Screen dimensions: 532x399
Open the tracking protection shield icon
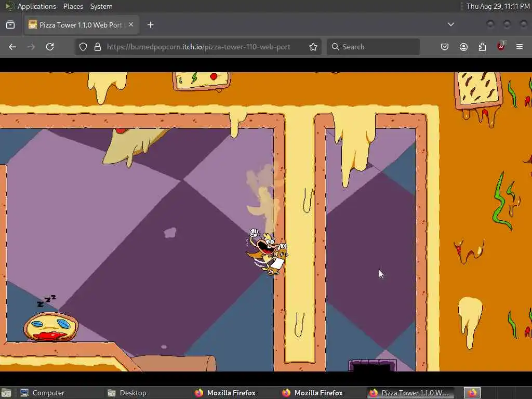(x=83, y=47)
